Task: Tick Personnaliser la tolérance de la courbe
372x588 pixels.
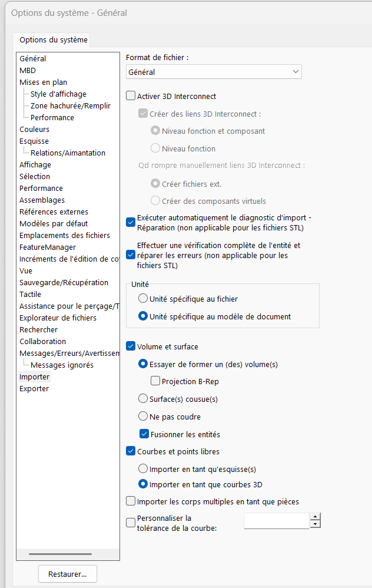Action: tap(130, 523)
